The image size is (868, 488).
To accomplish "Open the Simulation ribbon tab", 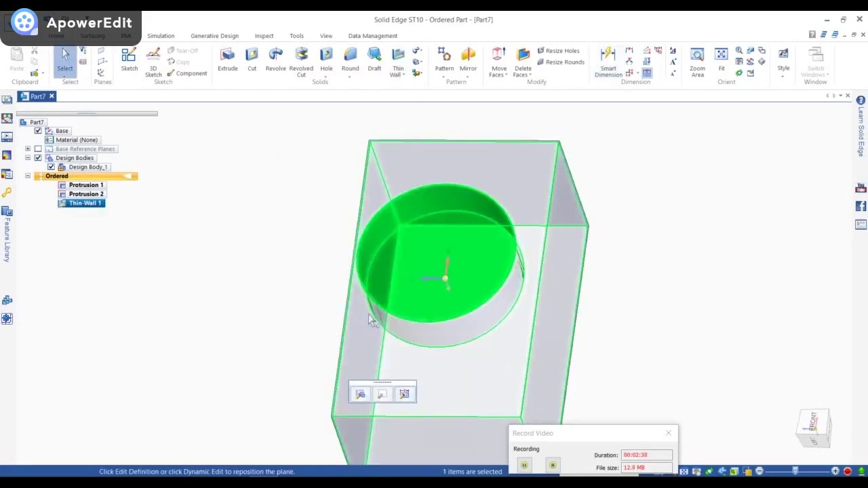I will 161,36.
